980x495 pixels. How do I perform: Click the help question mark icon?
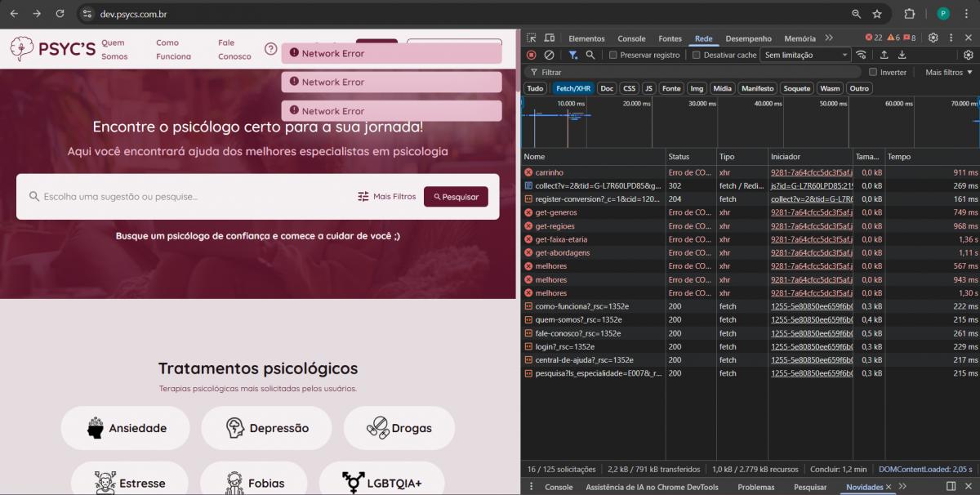point(270,49)
